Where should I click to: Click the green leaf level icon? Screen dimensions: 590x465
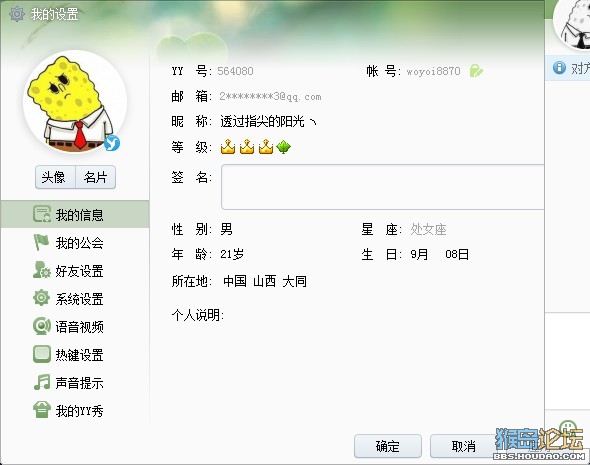coord(283,147)
